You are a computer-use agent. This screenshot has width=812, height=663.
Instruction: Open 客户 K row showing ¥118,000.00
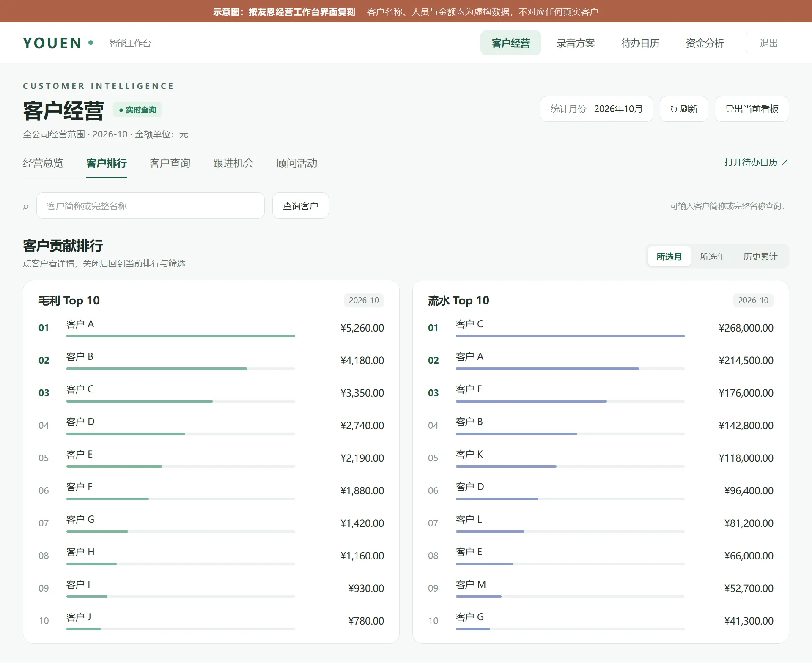[x=601, y=458]
